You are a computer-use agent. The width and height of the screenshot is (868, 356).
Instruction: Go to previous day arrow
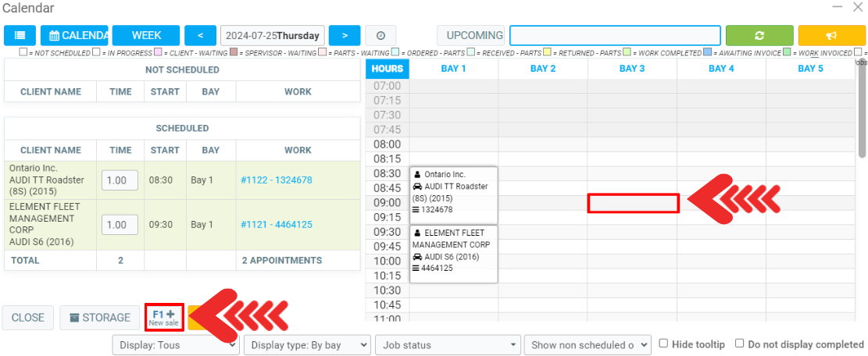tap(201, 36)
